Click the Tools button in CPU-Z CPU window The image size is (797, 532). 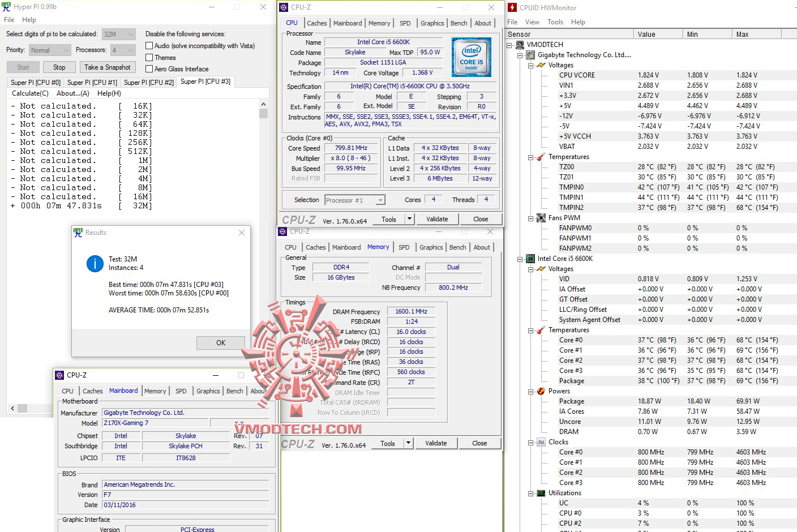(x=389, y=219)
